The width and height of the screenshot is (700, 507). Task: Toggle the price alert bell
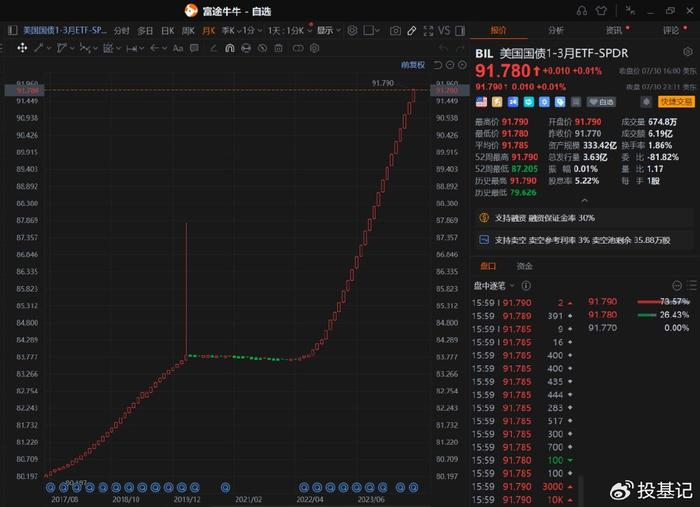coord(646,102)
